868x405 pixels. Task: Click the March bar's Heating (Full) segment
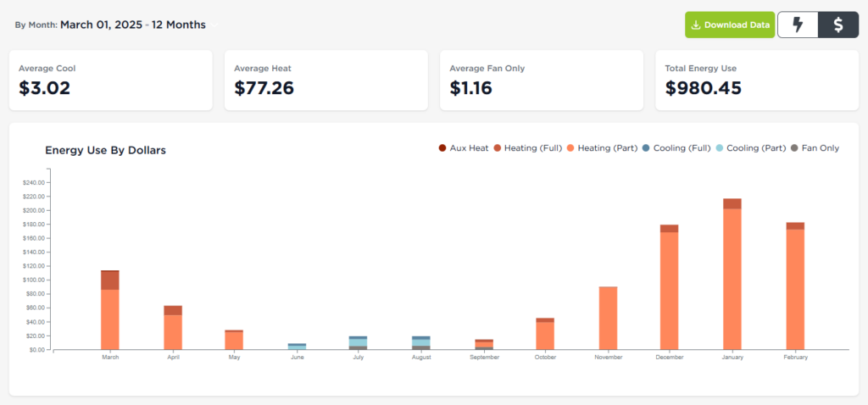pyautogui.click(x=110, y=280)
